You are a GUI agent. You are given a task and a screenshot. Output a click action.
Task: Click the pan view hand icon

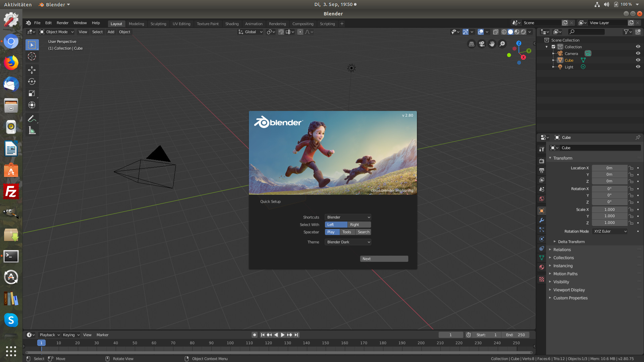(x=492, y=44)
